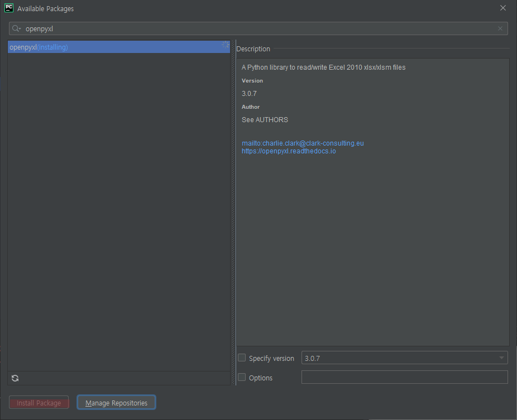Viewport: 517px width, 420px height.
Task: Click the splitter handle between the list and description
Action: [x=233, y=213]
